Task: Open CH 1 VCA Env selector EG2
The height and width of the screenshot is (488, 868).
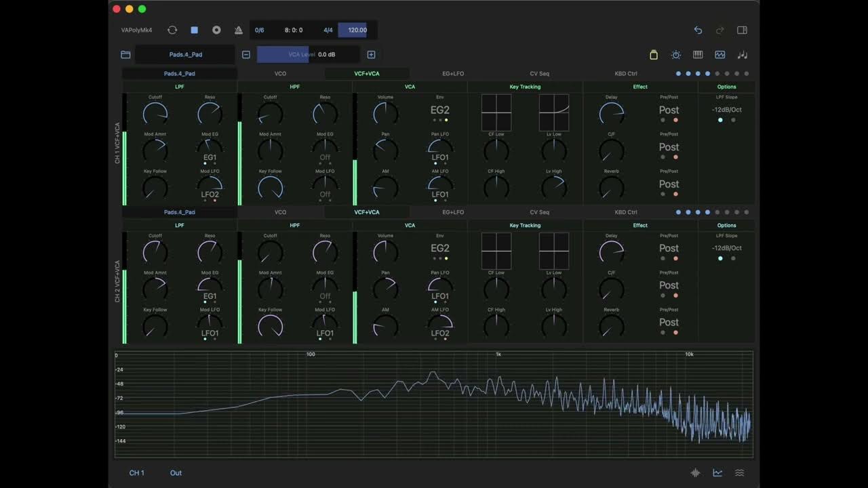Action: coord(440,110)
